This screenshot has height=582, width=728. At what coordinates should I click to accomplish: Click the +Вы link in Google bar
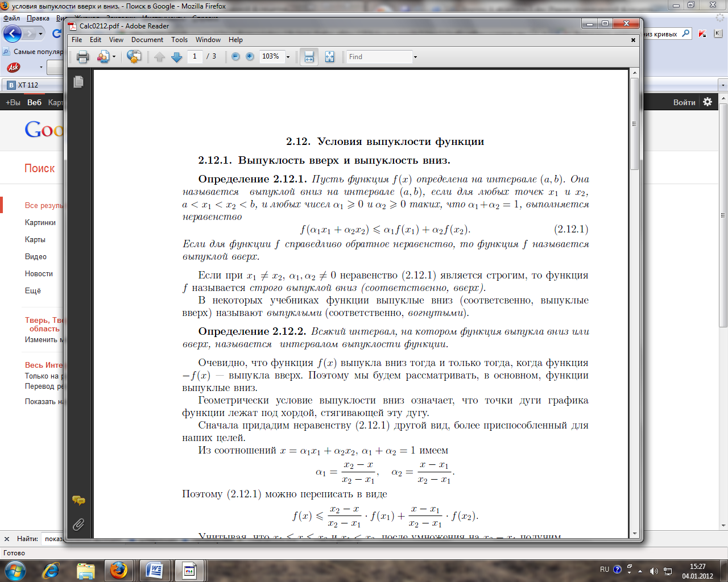click(x=13, y=102)
